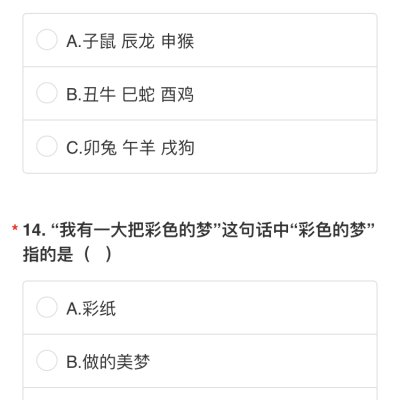Screen dimensions: 400x400
Task: Click the partially visible row below B.做的美梦
Action: pos(200,394)
